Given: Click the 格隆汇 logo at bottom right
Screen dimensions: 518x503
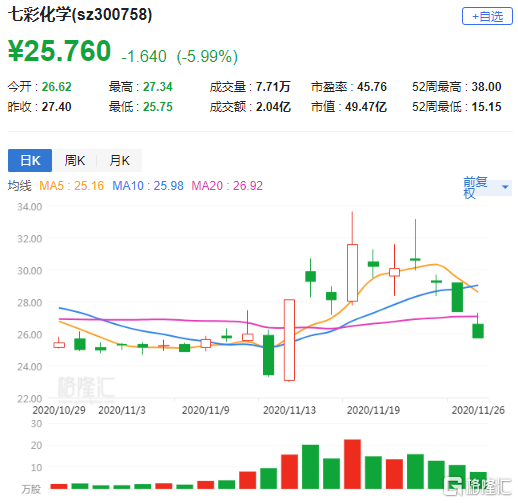Looking at the screenshot, I should point(478,486).
